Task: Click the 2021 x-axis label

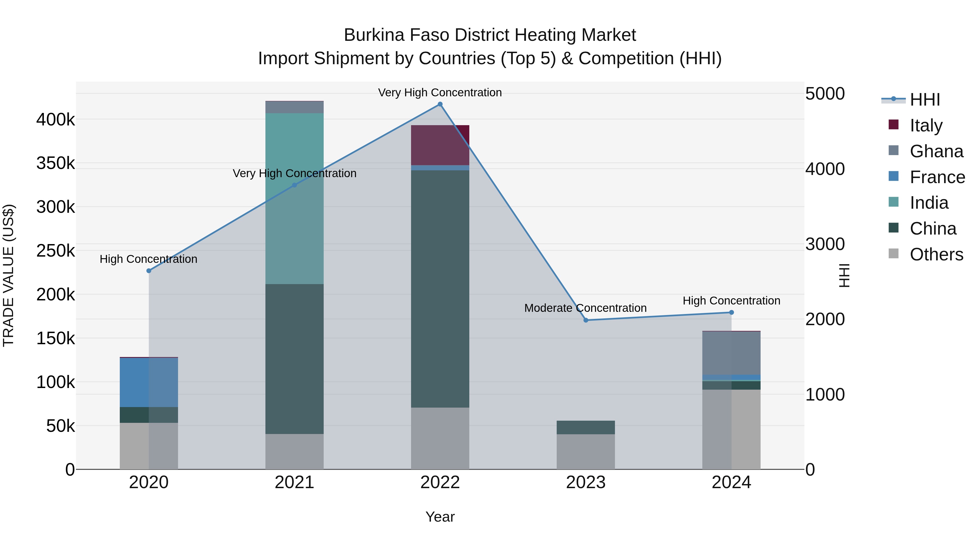Action: point(295,482)
